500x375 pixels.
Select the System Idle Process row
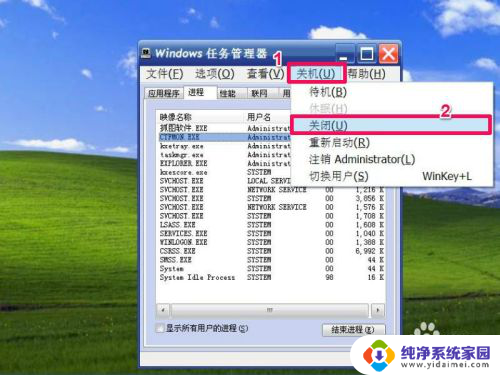point(271,277)
